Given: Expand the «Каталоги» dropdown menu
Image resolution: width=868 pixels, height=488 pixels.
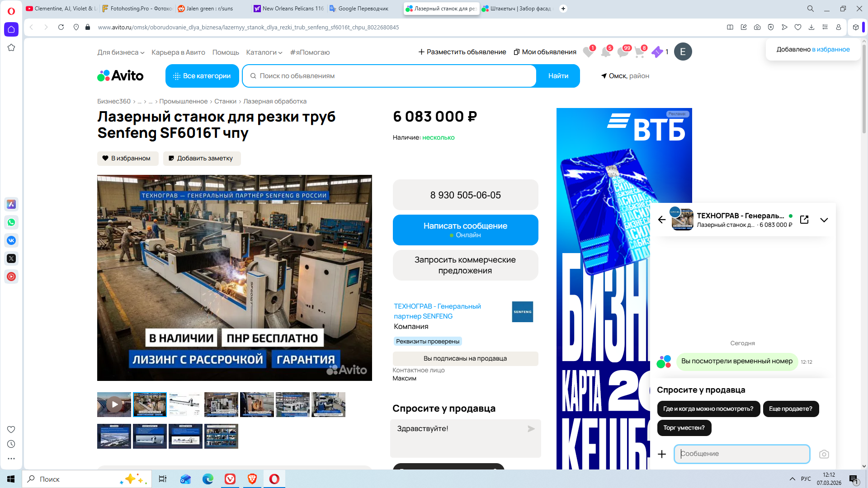Looking at the screenshot, I should 264,52.
